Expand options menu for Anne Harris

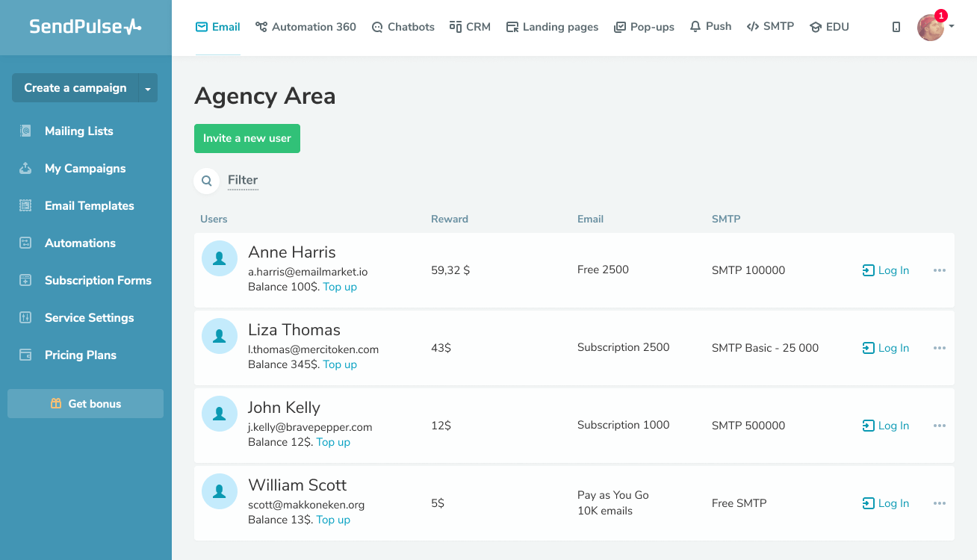(x=939, y=270)
